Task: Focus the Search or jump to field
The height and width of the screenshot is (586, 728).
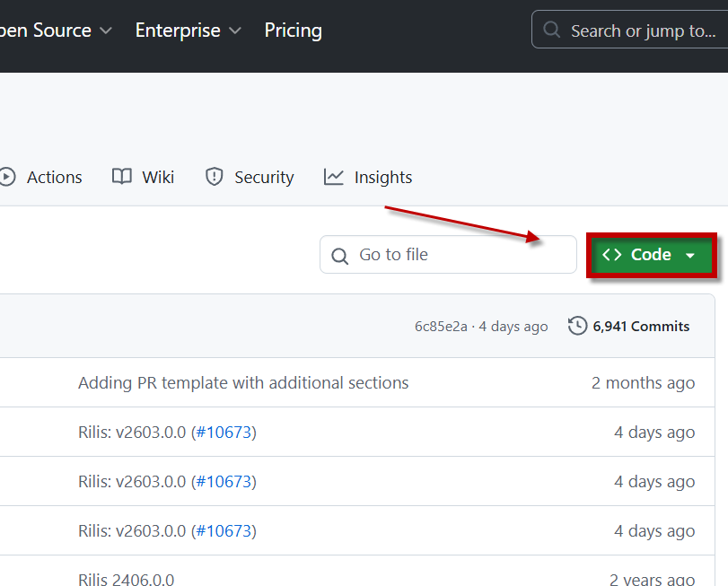Action: (643, 31)
